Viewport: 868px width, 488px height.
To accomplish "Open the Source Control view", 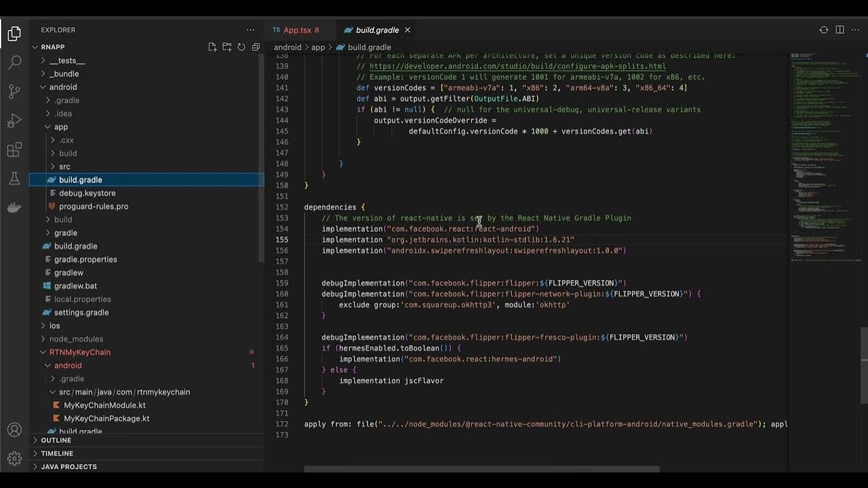I will tap(14, 91).
